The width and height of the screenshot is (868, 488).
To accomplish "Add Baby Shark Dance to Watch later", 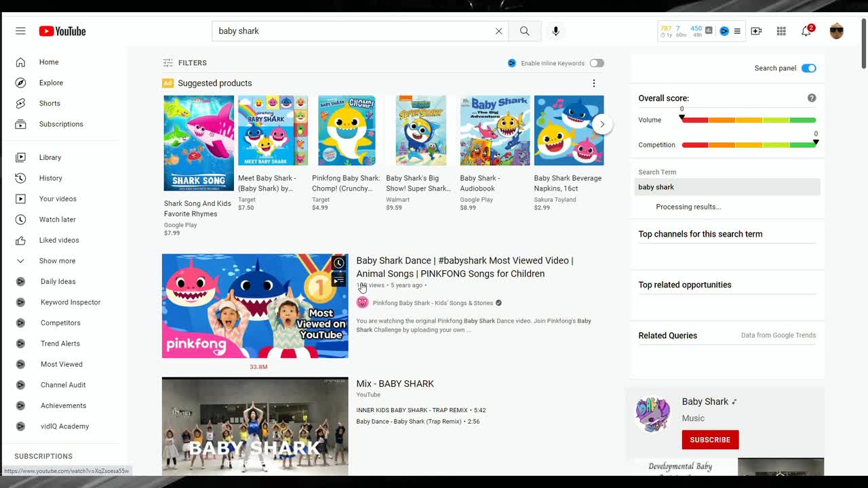I will point(339,263).
